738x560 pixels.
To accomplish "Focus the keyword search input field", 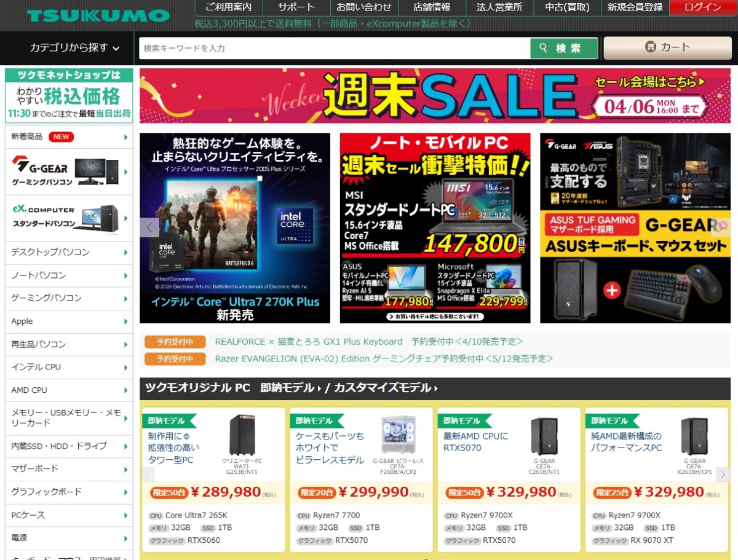I will coord(334,48).
